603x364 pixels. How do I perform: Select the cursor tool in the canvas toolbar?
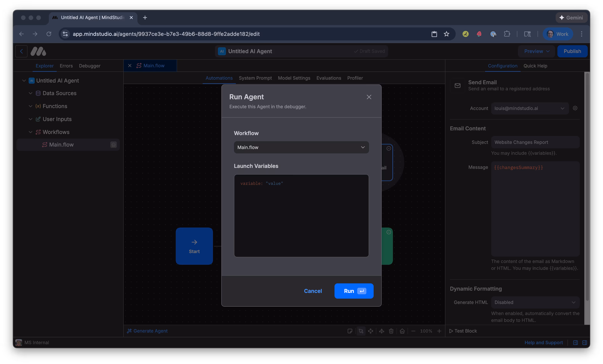[x=361, y=331]
